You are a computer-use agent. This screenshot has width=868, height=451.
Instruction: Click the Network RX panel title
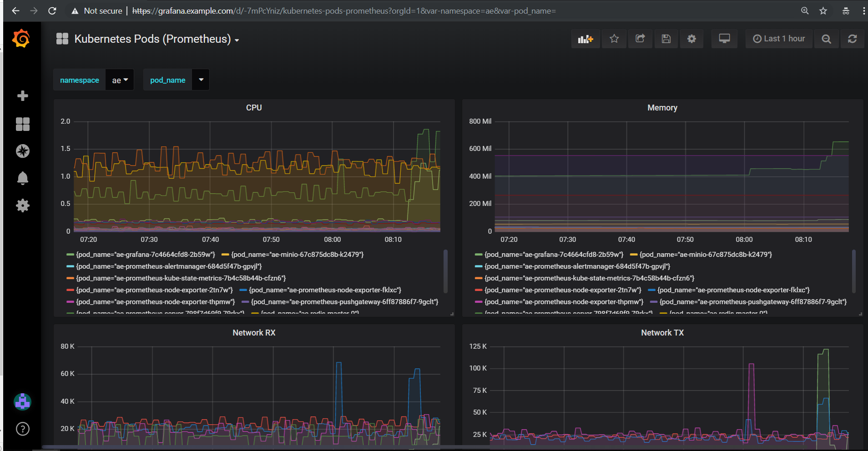[x=254, y=333]
